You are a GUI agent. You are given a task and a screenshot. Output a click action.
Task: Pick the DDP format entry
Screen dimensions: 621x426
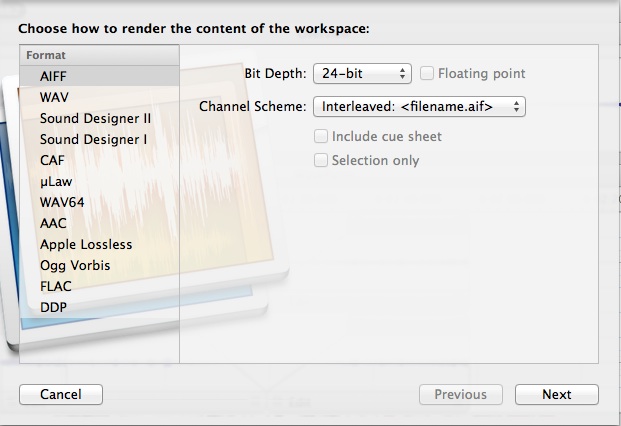point(53,307)
